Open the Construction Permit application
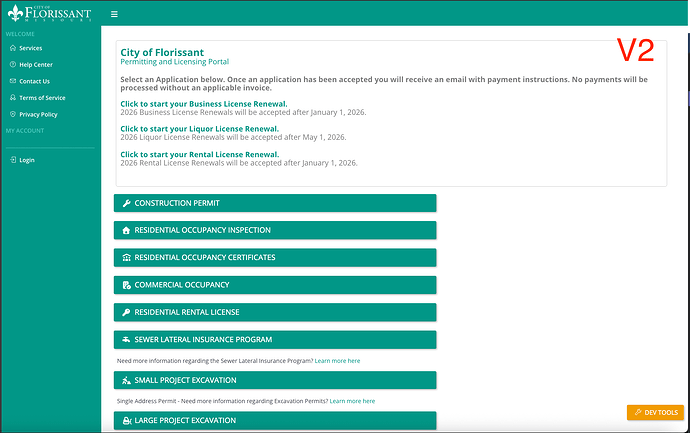The image size is (690, 433). click(x=275, y=203)
